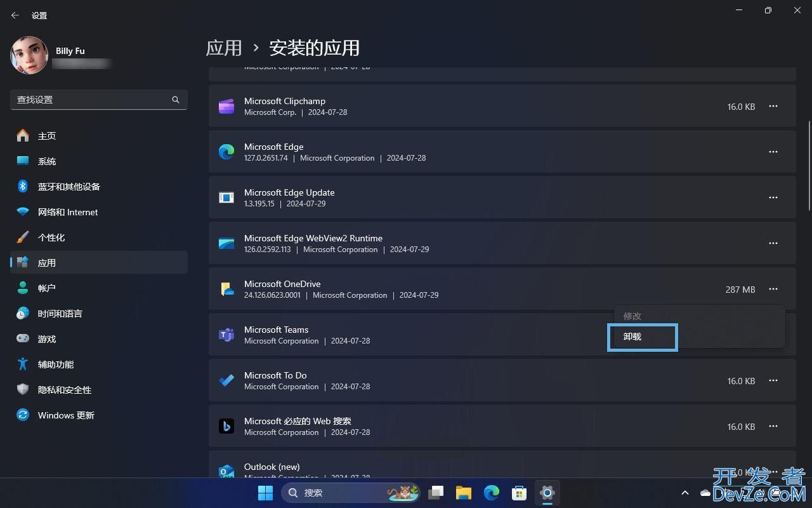This screenshot has width=812, height=508.
Task: Click the Edge WebView2 Runtime app icon
Action: pos(226,243)
